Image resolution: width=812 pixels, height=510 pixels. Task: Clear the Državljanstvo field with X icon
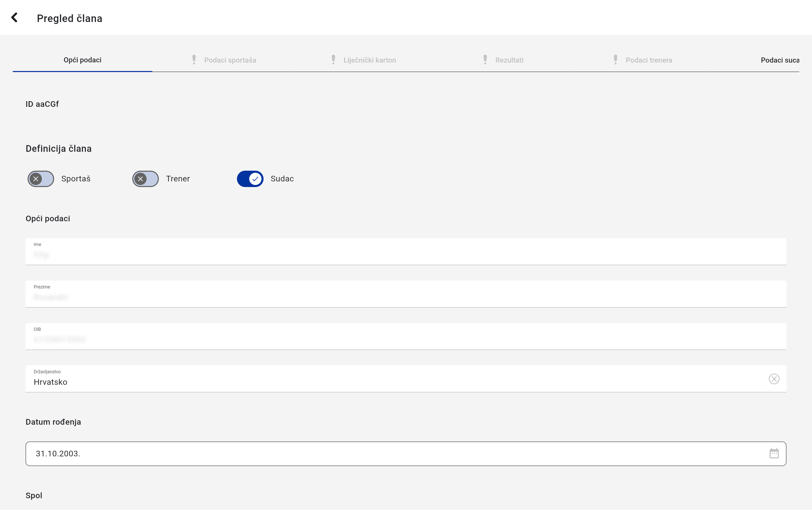(774, 379)
